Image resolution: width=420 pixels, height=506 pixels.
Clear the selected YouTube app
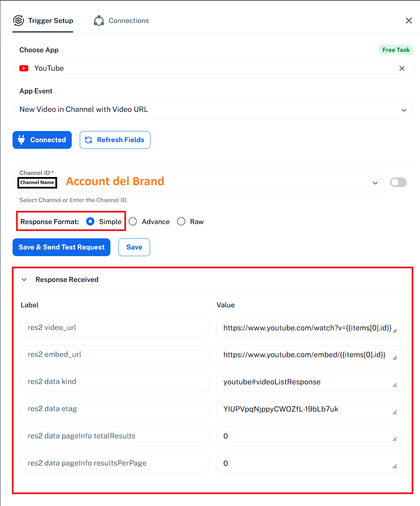pyautogui.click(x=402, y=68)
